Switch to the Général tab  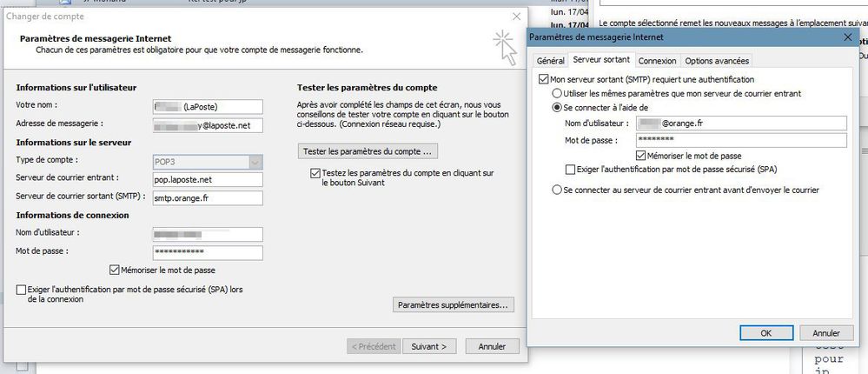(x=550, y=61)
